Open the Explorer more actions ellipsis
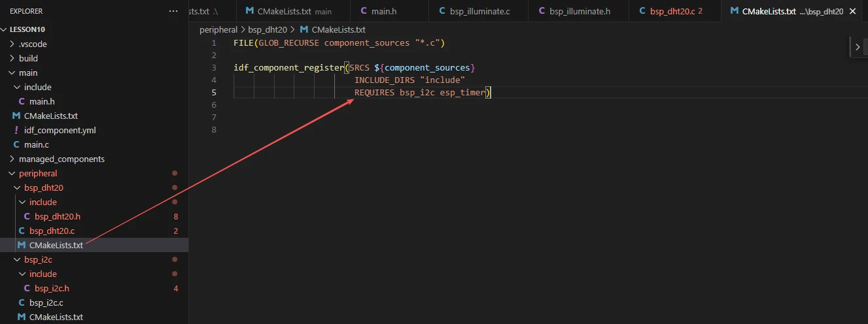Image resolution: width=868 pixels, height=324 pixels. pyautogui.click(x=173, y=11)
